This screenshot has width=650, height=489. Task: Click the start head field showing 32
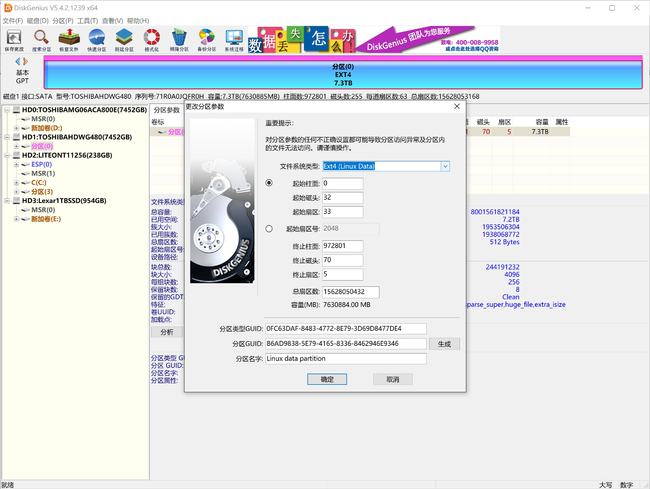pyautogui.click(x=343, y=198)
